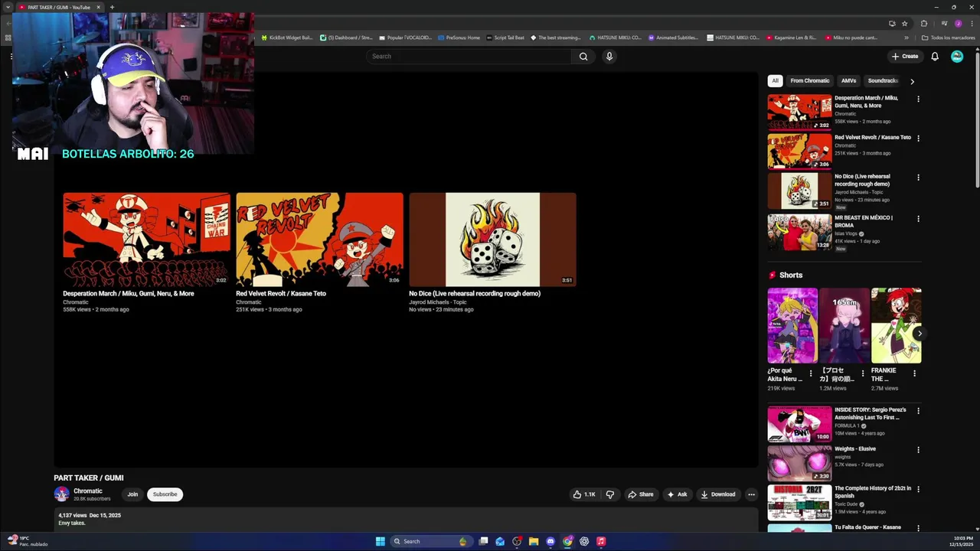Open a new Chrome tab

[112, 7]
